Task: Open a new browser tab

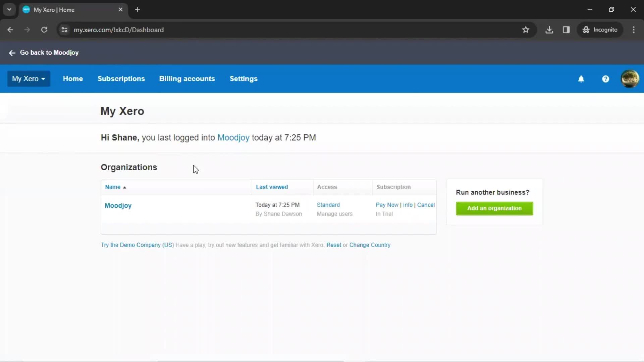Action: tap(138, 10)
